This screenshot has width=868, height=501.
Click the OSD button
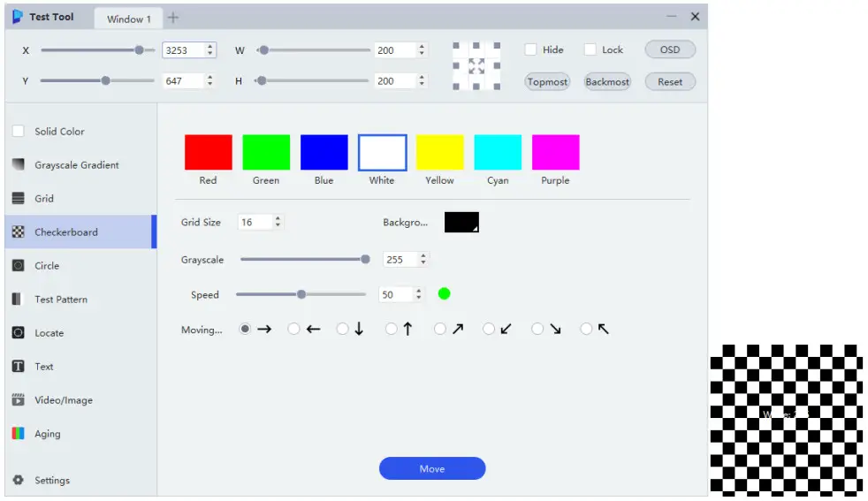pos(670,49)
